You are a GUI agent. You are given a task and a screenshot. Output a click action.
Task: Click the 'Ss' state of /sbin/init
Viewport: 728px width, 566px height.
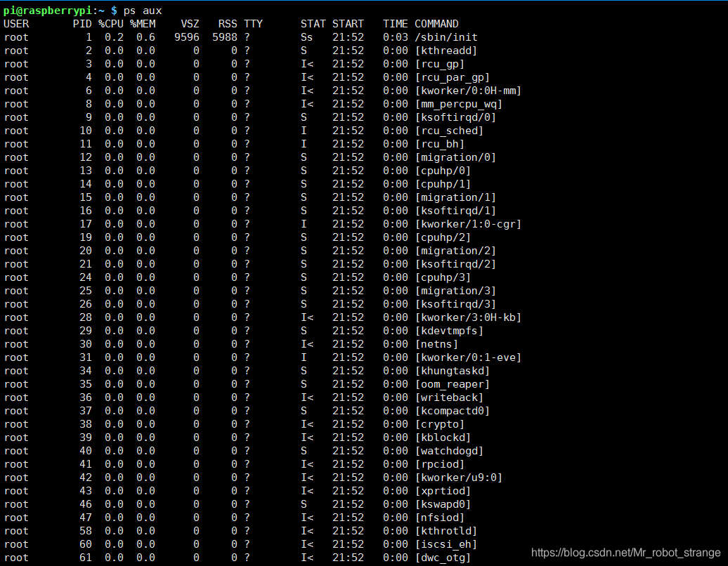tap(306, 37)
